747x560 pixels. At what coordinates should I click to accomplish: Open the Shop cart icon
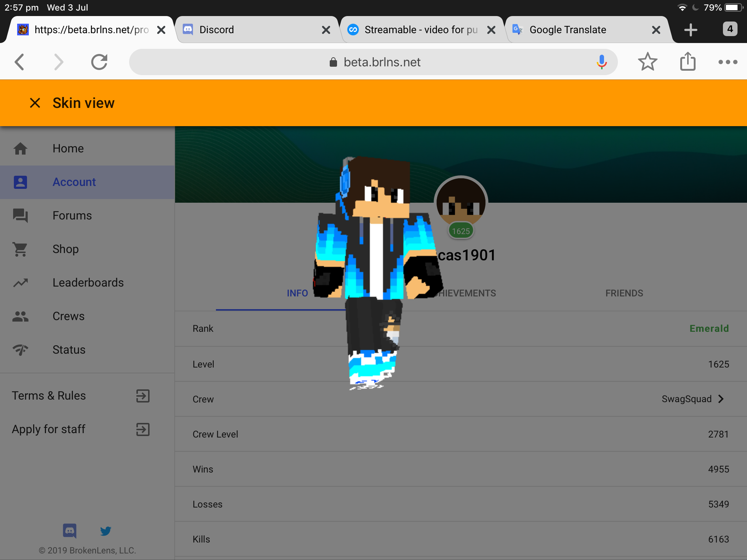point(20,249)
